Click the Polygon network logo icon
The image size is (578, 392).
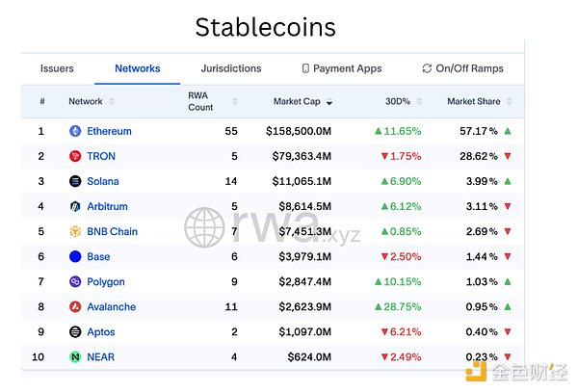pyautogui.click(x=75, y=281)
